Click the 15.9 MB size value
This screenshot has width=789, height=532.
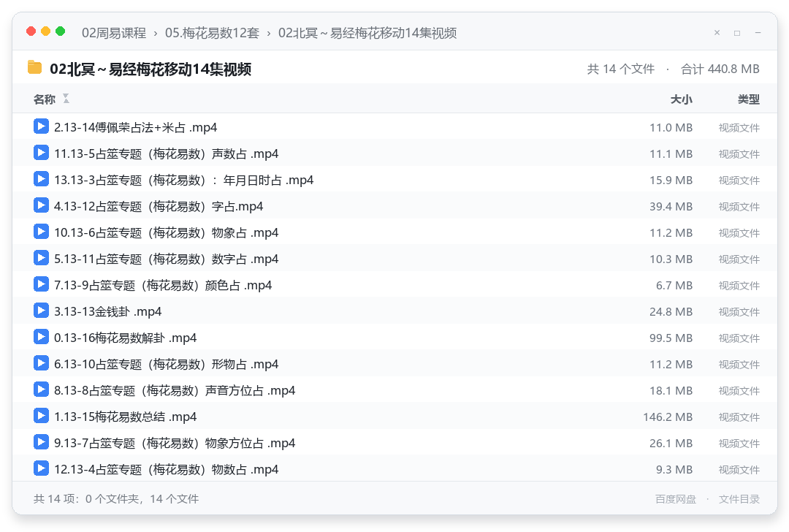pyautogui.click(x=671, y=180)
